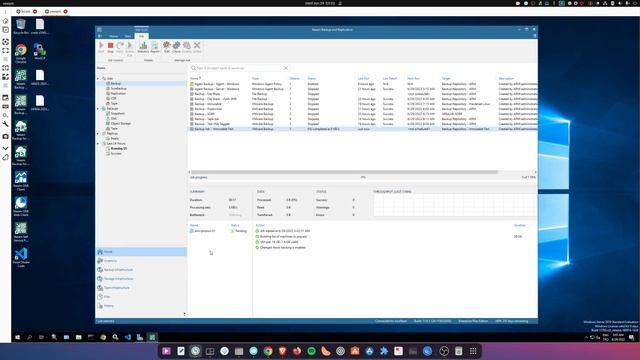The height and width of the screenshot is (360, 640).
Task: Click the Edit job ribbon icon
Action: pos(167,47)
